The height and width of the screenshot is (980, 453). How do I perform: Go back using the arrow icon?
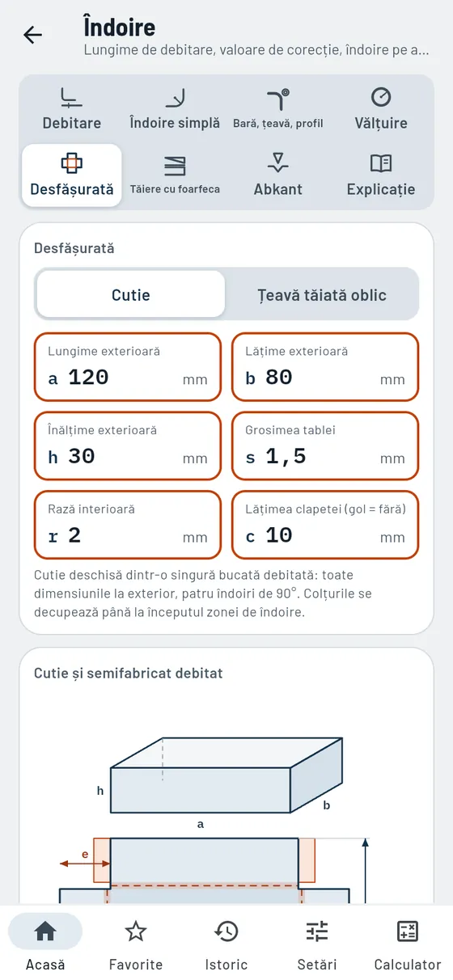(x=32, y=35)
